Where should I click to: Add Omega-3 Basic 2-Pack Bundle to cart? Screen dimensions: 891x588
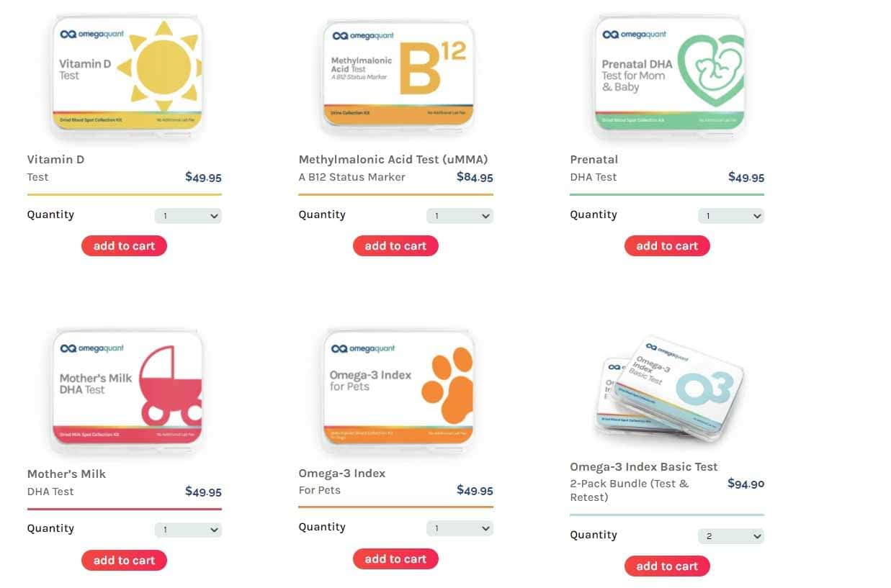coord(667,566)
